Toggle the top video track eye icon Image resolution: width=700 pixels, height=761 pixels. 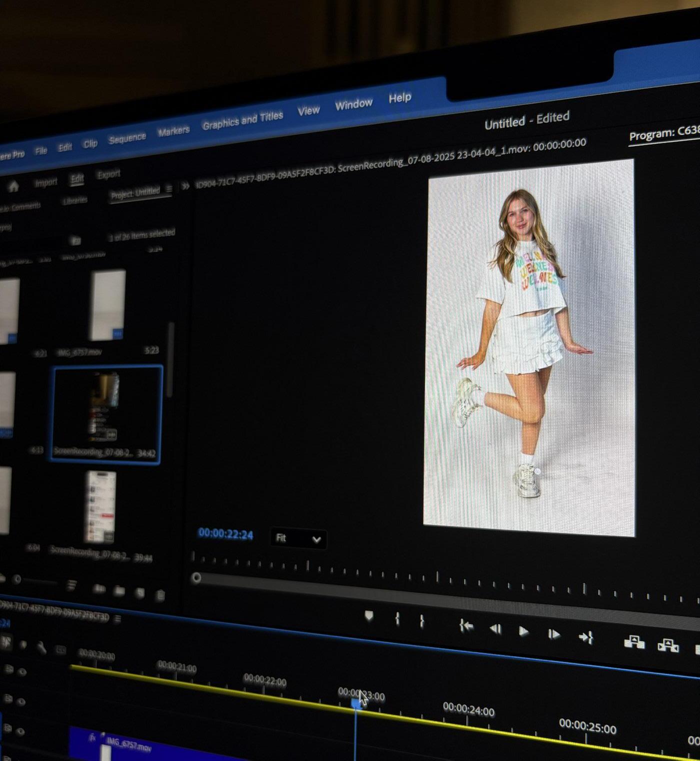22,672
